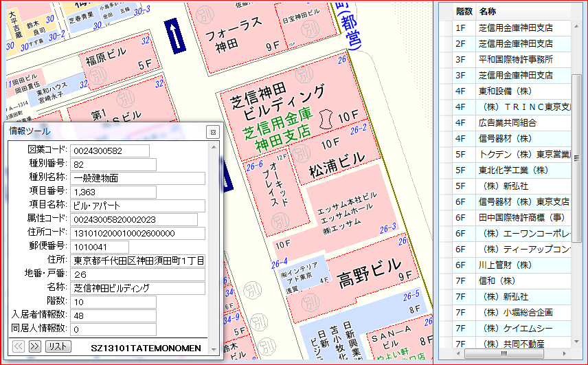Click tenant list horizontal scrollbar thumb
This screenshot has height=365, width=588.
(x=504, y=353)
